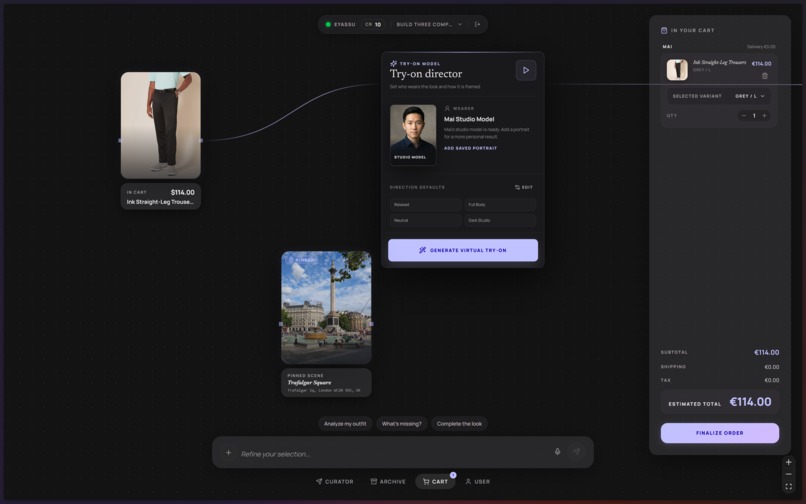Click the wearer person icon
This screenshot has height=504, width=806.
(x=447, y=109)
